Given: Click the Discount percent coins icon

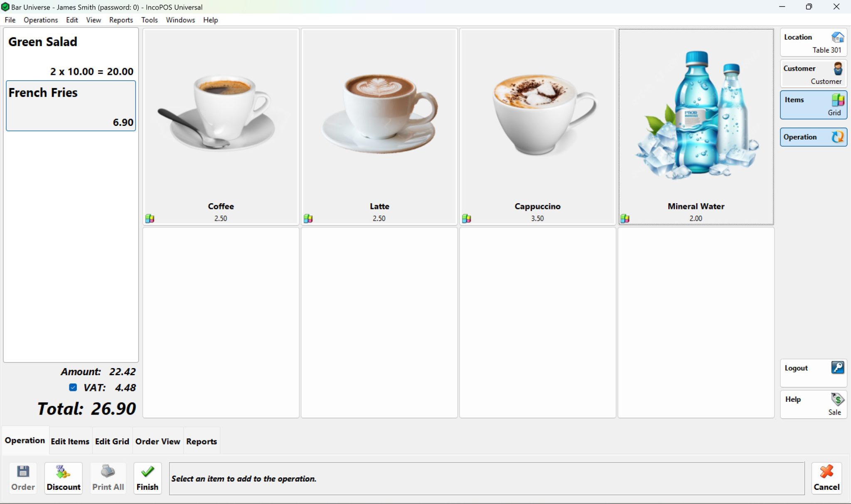Looking at the screenshot, I should click(63, 472).
